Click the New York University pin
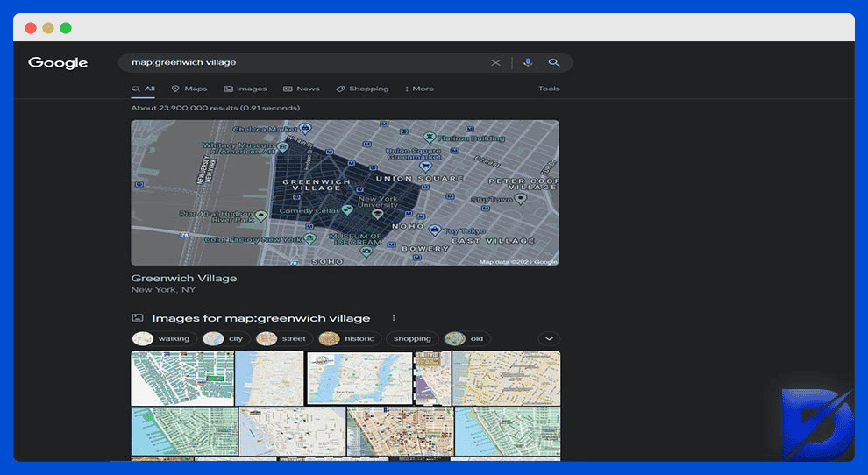 click(378, 214)
